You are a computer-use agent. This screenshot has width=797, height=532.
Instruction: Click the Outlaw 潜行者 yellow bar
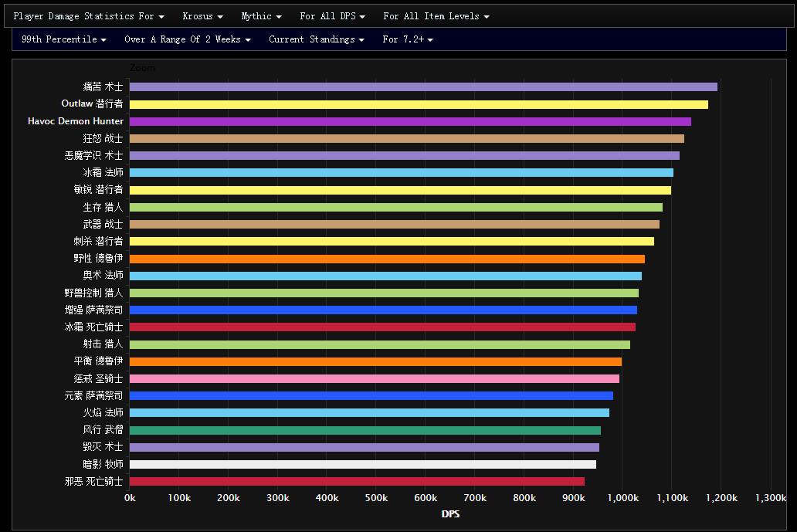pos(419,104)
